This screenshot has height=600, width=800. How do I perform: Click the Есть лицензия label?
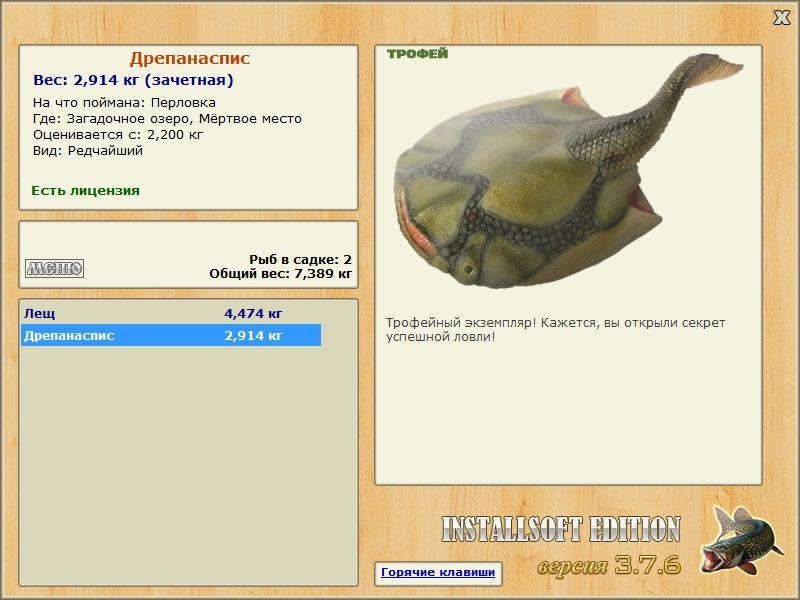[x=86, y=191]
